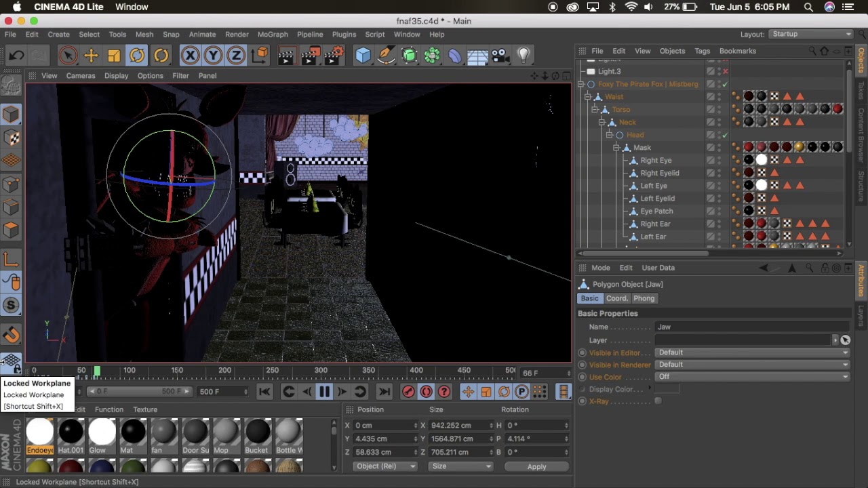The width and height of the screenshot is (868, 488).
Task: Click the current frame field showing 66 F
Action: 545,373
